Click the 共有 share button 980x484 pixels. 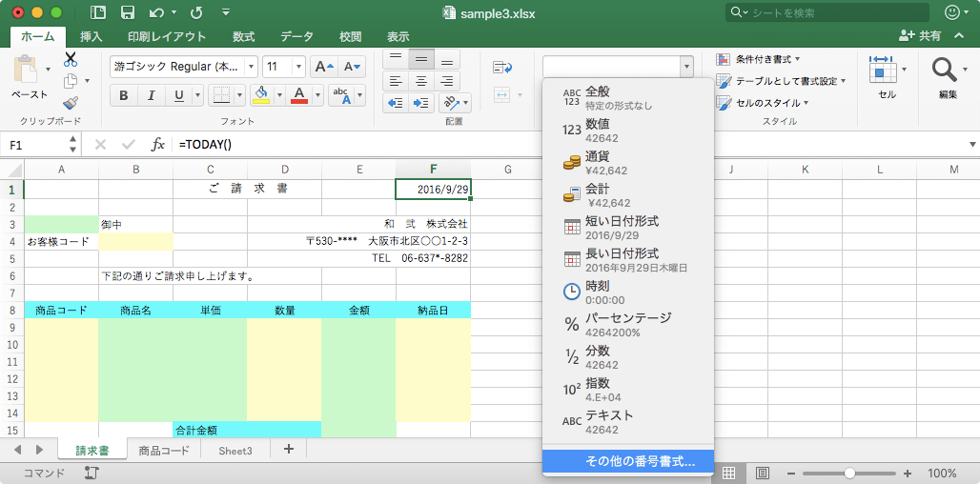[920, 36]
